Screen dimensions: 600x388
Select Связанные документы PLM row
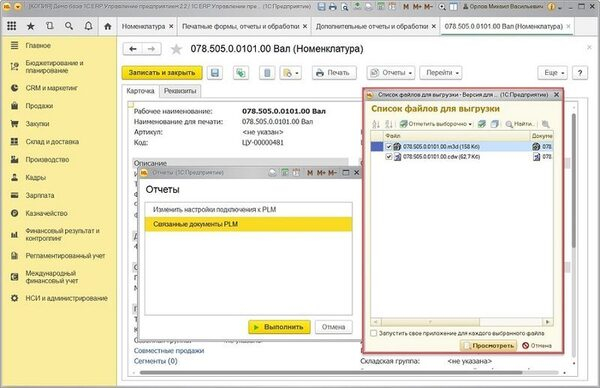coord(248,224)
